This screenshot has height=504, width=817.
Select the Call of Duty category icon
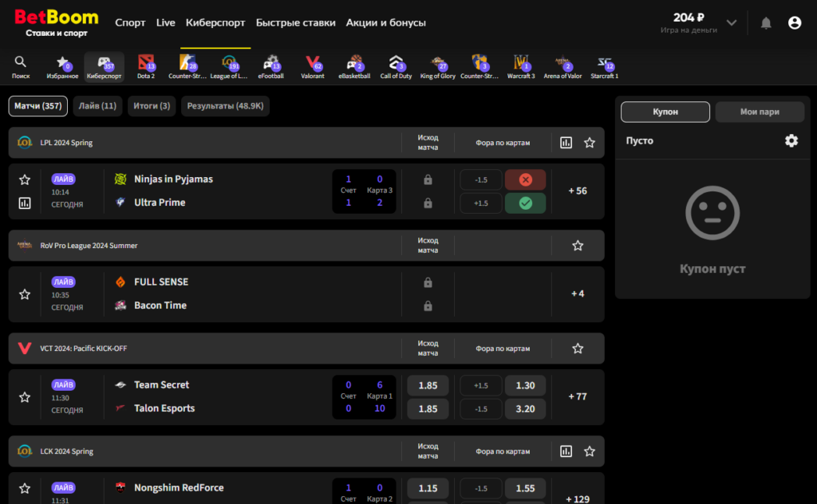click(396, 67)
